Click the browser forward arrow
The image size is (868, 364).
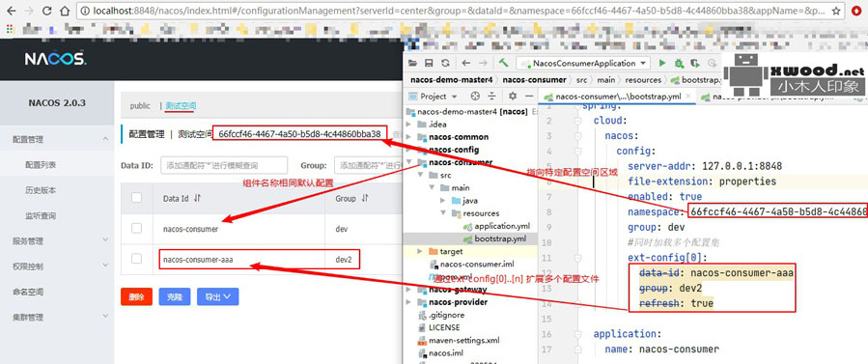tap(29, 11)
